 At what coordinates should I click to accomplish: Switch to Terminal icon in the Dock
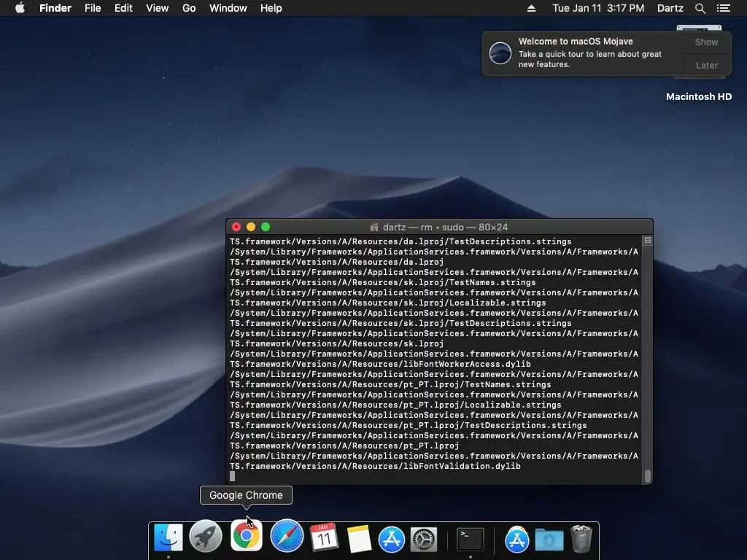pos(471,540)
